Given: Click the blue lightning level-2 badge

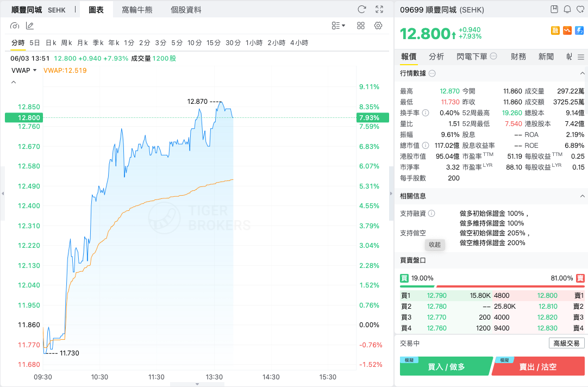Looking at the screenshot, I should coord(579,30).
